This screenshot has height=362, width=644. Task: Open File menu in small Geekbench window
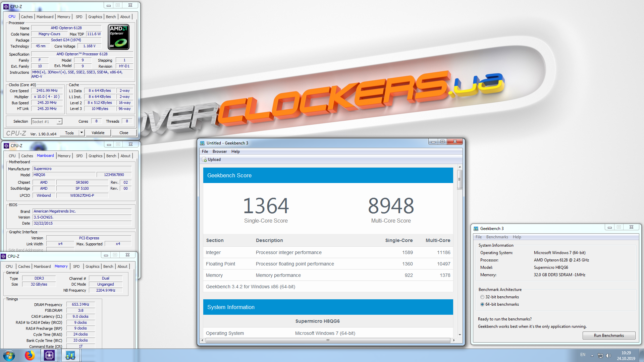479,237
